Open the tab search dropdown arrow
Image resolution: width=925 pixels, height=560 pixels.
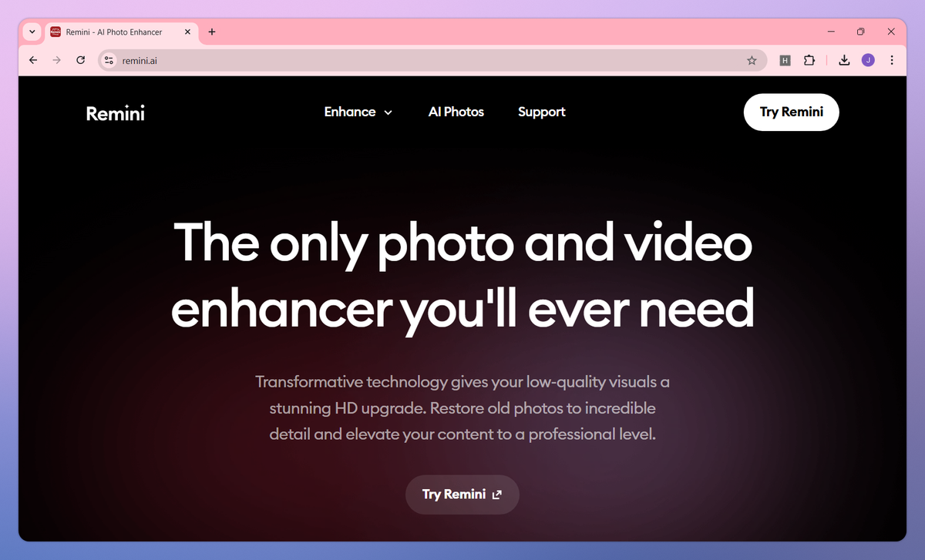pos(32,32)
